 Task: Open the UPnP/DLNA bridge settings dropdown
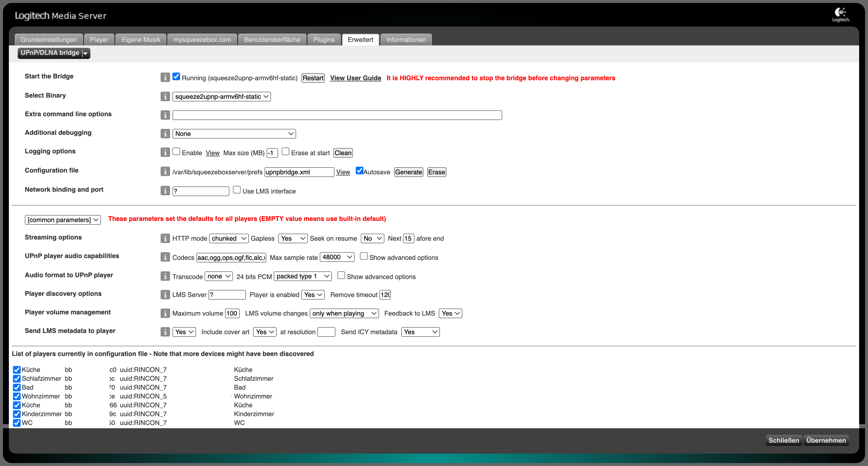pos(54,53)
